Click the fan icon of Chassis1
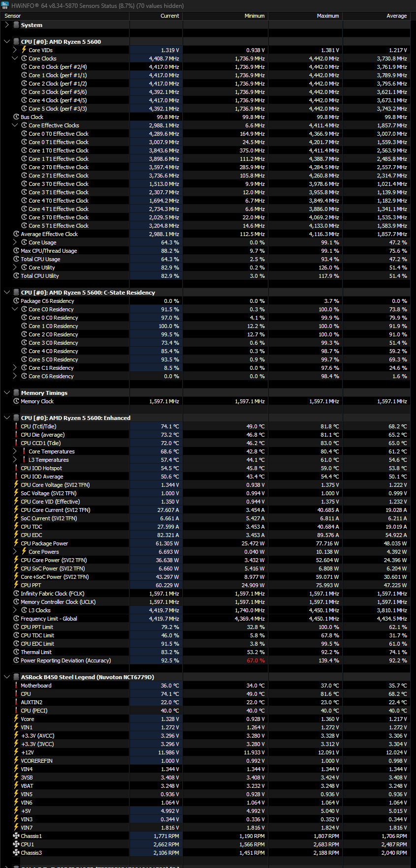The height and width of the screenshot is (868, 416). [x=16, y=836]
